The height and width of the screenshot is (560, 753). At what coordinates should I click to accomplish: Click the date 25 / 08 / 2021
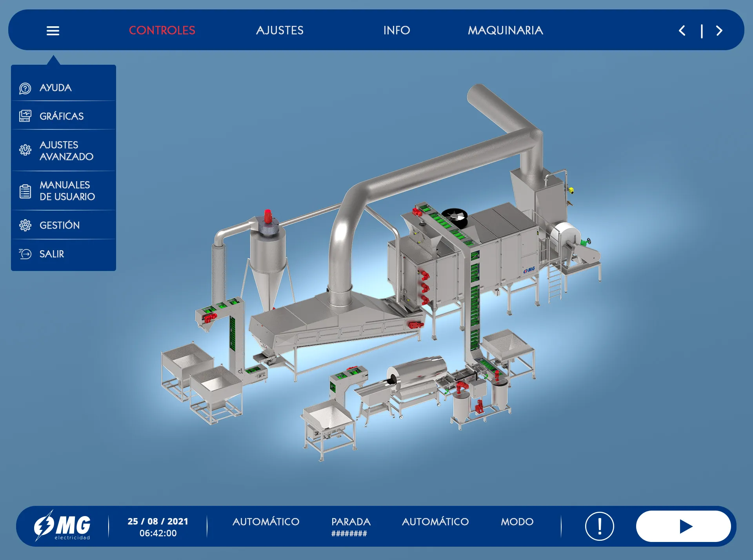click(158, 521)
